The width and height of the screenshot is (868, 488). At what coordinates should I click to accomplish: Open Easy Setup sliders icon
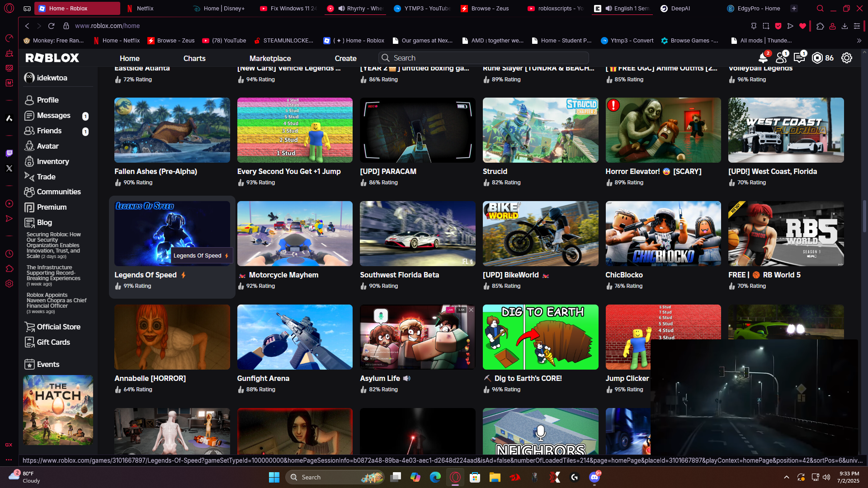click(857, 26)
